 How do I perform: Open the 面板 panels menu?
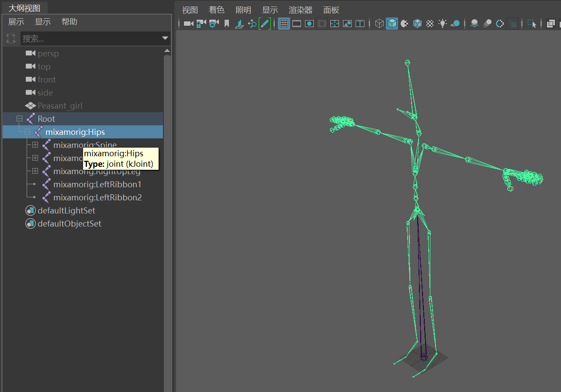[x=331, y=10]
